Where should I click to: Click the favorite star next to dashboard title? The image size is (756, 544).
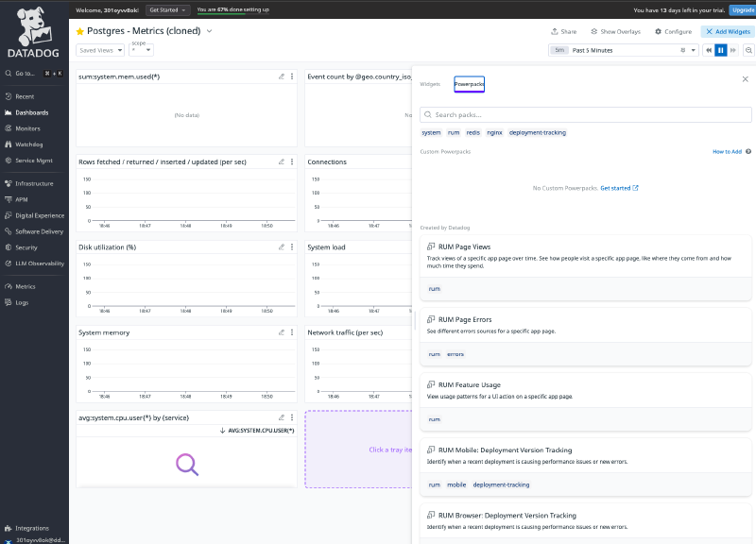[80, 31]
